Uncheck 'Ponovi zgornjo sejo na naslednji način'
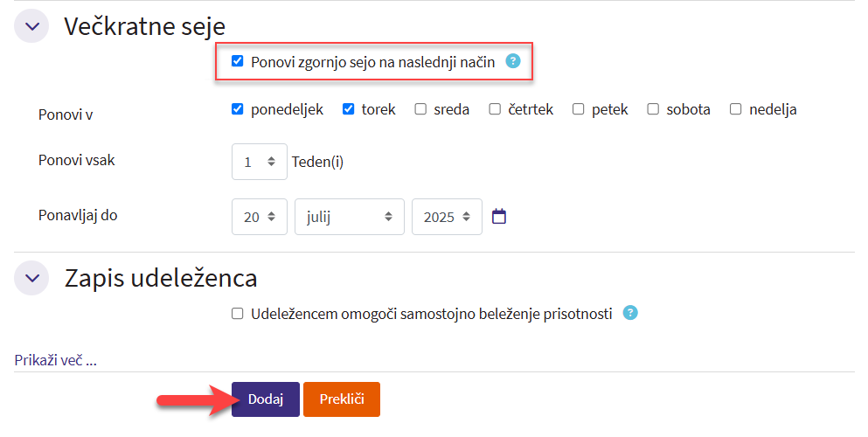This screenshot has width=868, height=437. (237, 61)
